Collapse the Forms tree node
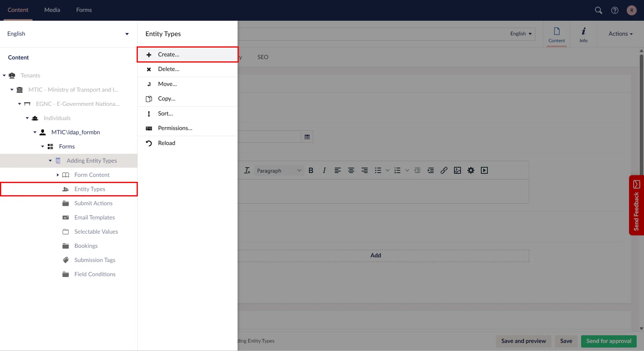The image size is (644, 351). click(43, 147)
